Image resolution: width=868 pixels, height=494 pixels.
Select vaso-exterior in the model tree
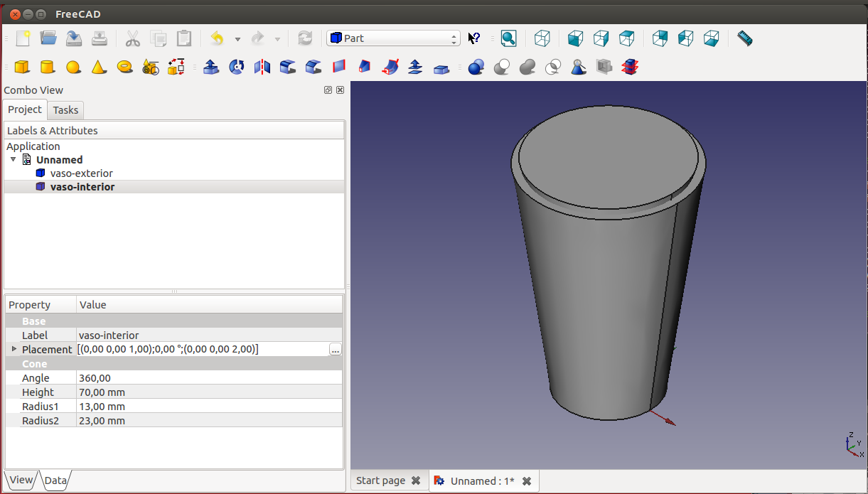click(x=81, y=173)
